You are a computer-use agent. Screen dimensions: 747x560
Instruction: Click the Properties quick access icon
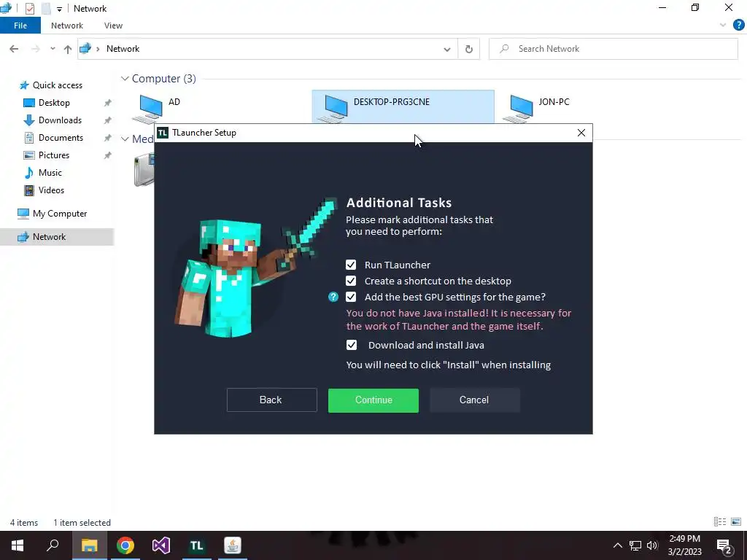pyautogui.click(x=29, y=9)
